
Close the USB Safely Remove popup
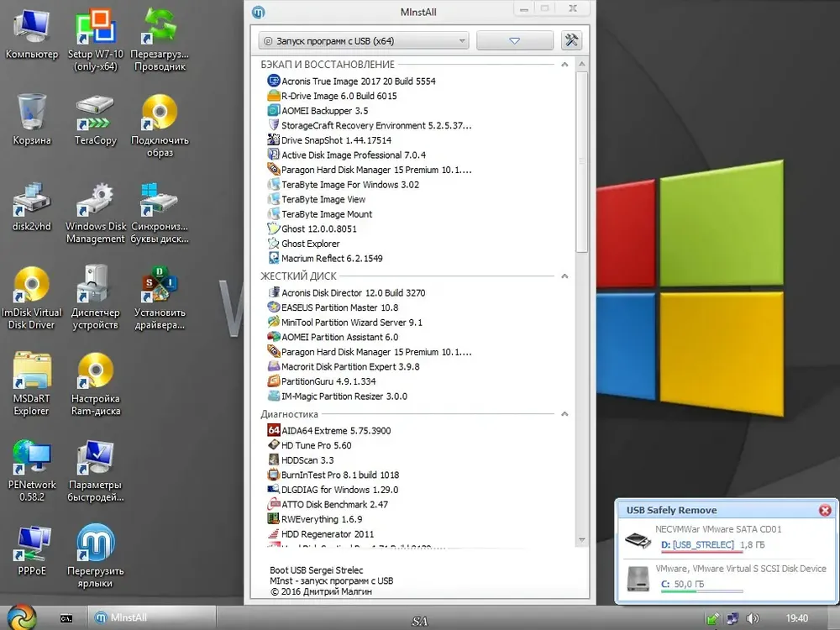pos(825,510)
